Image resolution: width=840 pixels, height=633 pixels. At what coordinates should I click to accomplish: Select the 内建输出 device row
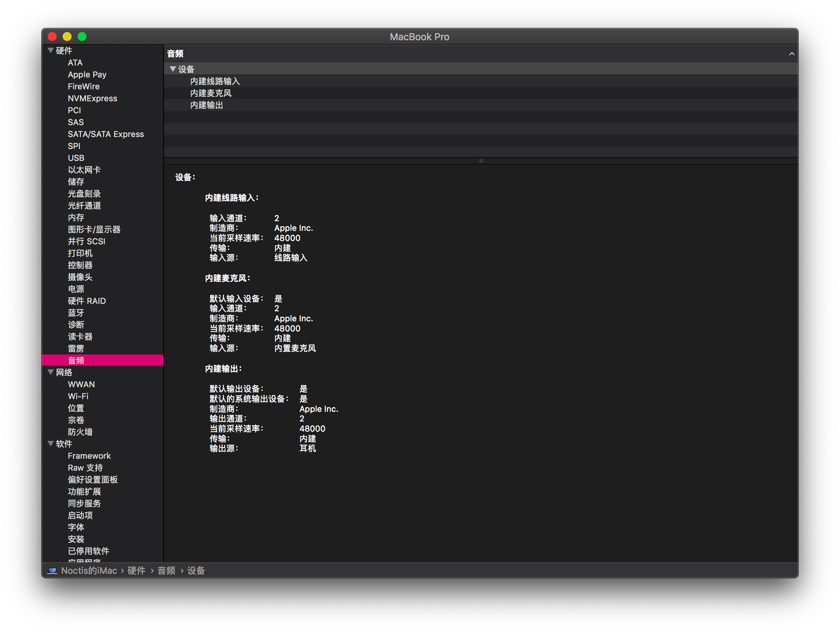click(206, 105)
